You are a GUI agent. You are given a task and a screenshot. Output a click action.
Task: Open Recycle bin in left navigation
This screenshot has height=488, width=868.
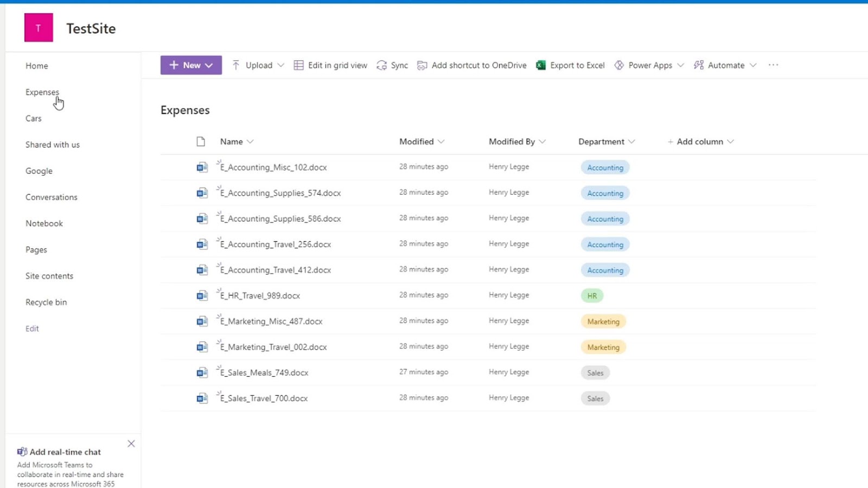pyautogui.click(x=46, y=302)
